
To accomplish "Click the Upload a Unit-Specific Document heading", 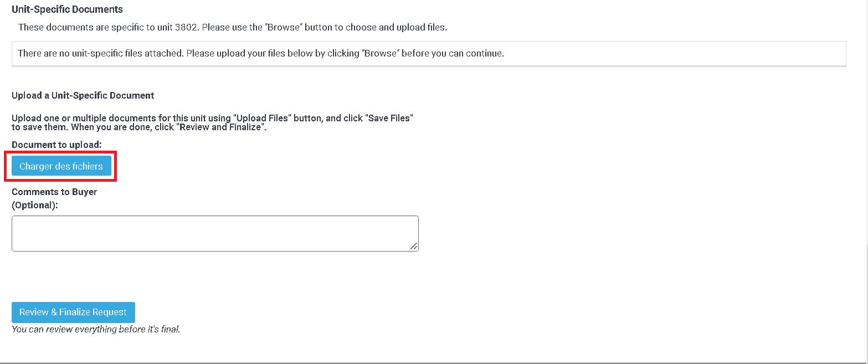I will [83, 95].
